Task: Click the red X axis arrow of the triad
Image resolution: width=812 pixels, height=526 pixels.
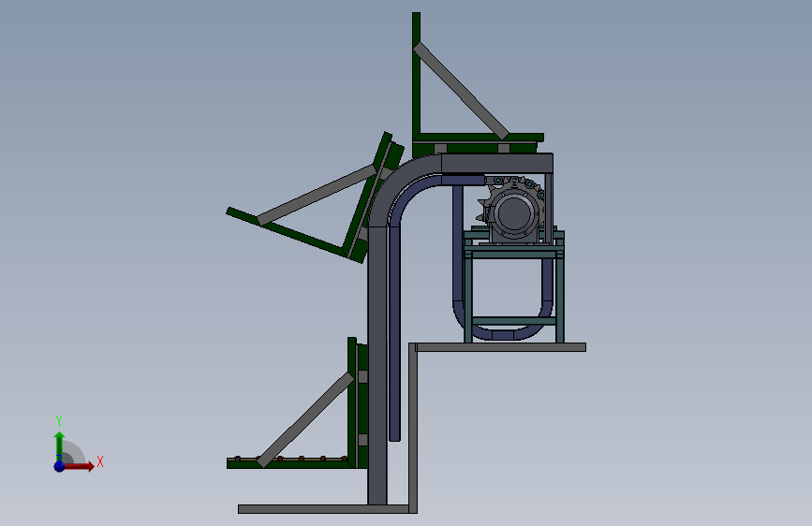Action: pos(81,466)
